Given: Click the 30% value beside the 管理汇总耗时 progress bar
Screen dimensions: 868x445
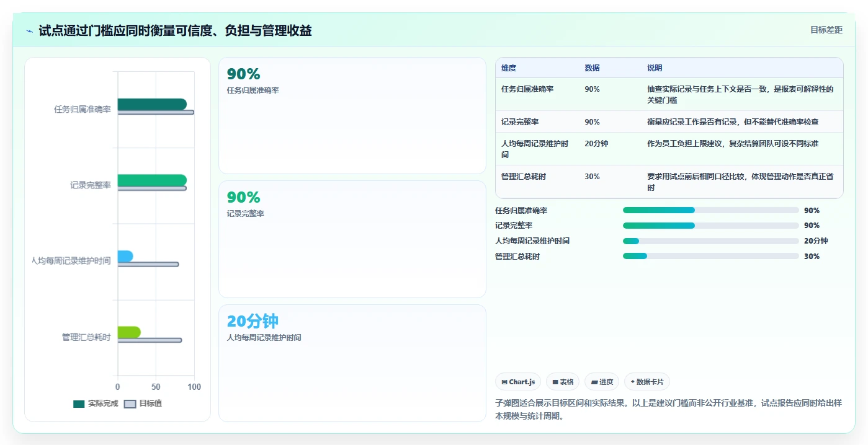Looking at the screenshot, I should click(x=812, y=257).
